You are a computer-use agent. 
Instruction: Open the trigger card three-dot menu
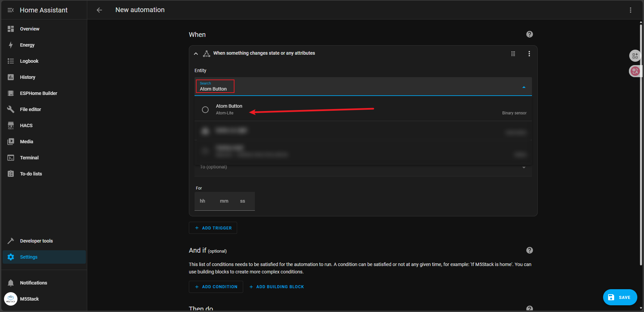[x=529, y=54]
